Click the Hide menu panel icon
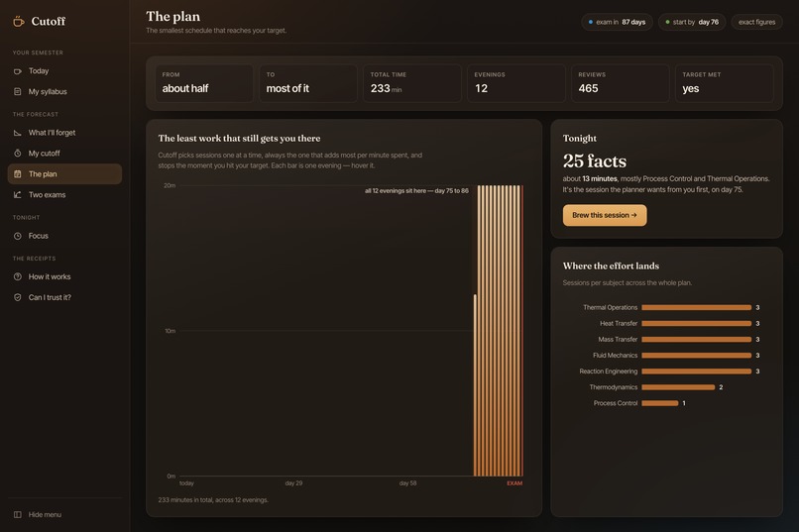This screenshot has width=799, height=532. click(17, 515)
